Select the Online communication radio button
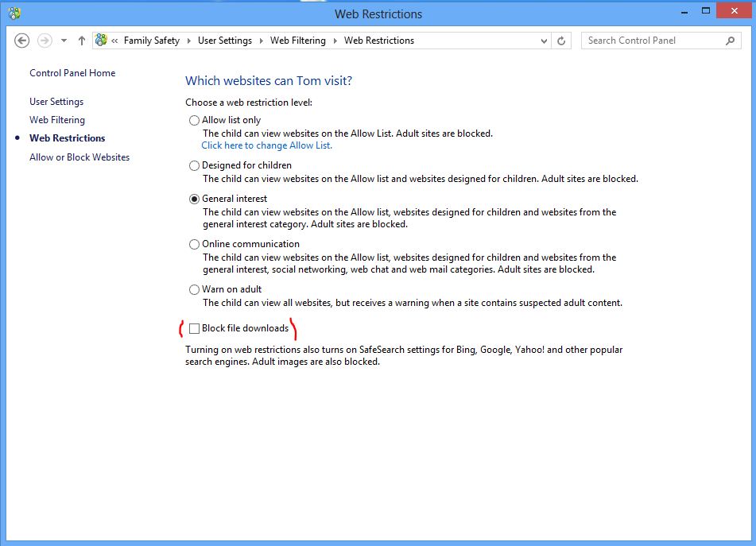756x546 pixels. 194,244
